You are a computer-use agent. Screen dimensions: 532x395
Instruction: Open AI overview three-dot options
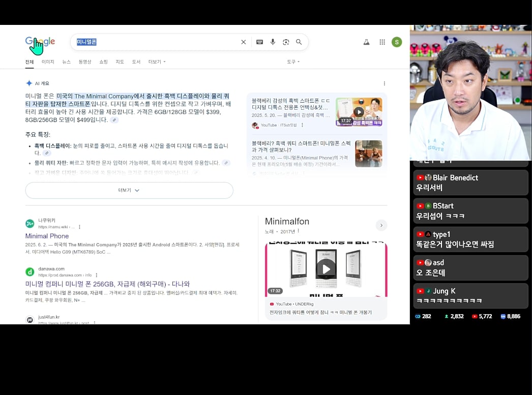384,83
